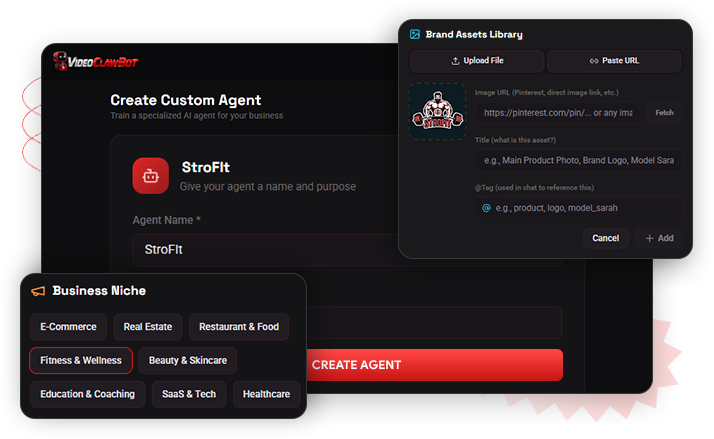The image size is (714, 439).
Task: Click the Image URL input field
Action: point(558,113)
